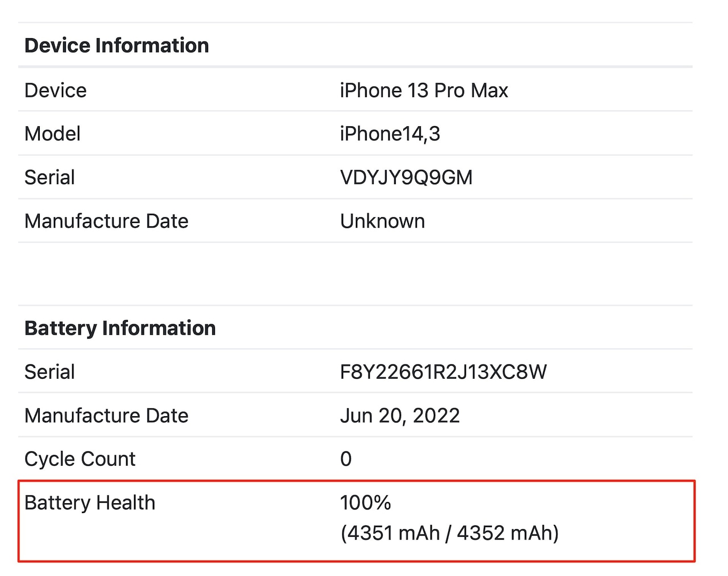
Task: Click the battery Manufacture Date label
Action: (106, 416)
